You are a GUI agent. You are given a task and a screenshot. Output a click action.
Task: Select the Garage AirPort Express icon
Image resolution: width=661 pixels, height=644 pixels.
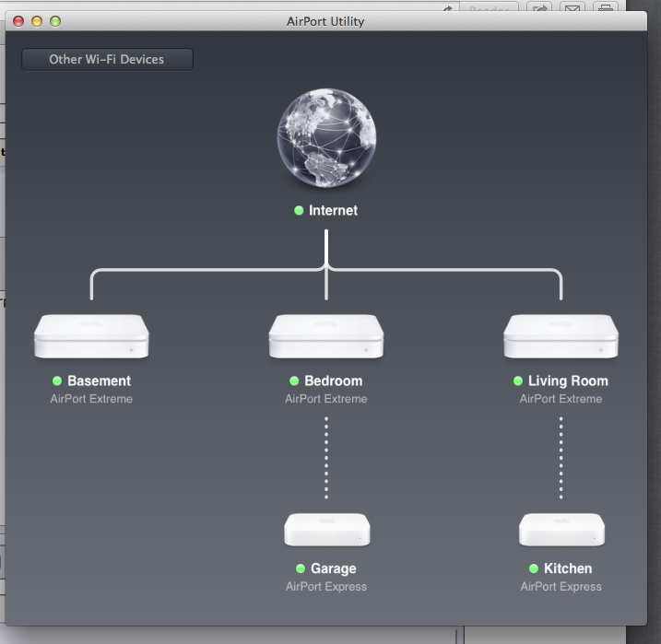327,530
